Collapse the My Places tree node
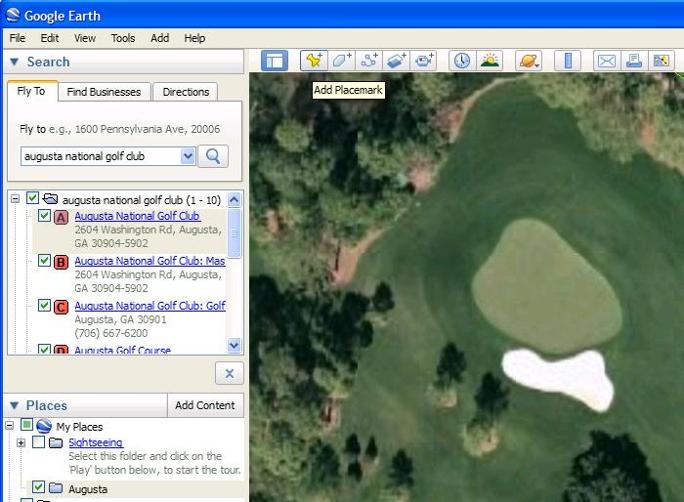 point(9,425)
